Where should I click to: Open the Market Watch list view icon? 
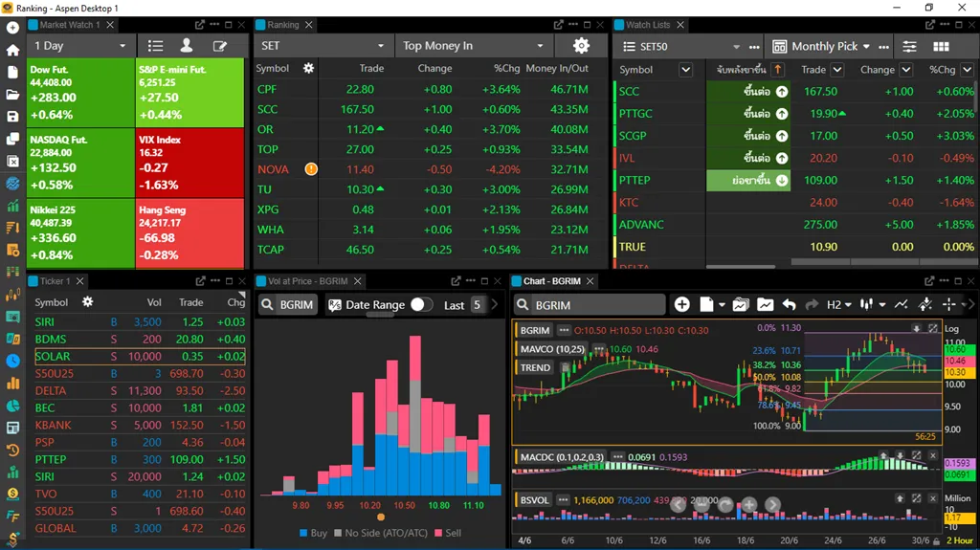pyautogui.click(x=155, y=46)
